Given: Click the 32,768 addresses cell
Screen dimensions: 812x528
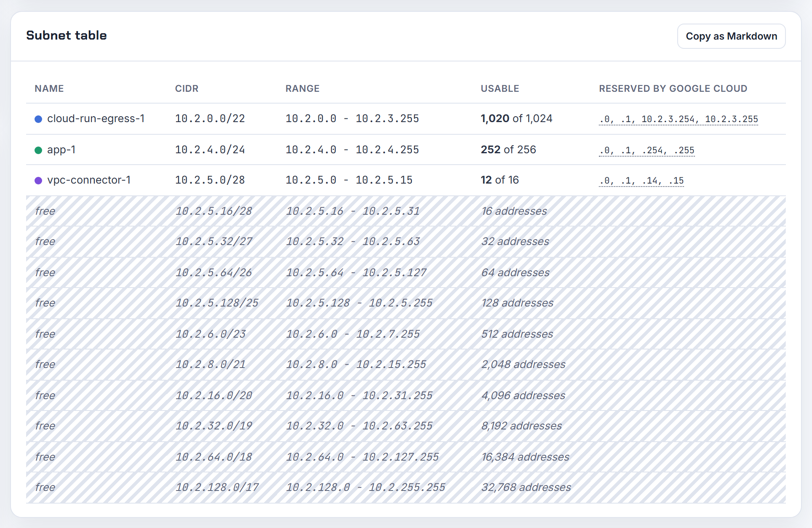Looking at the screenshot, I should [x=526, y=487].
